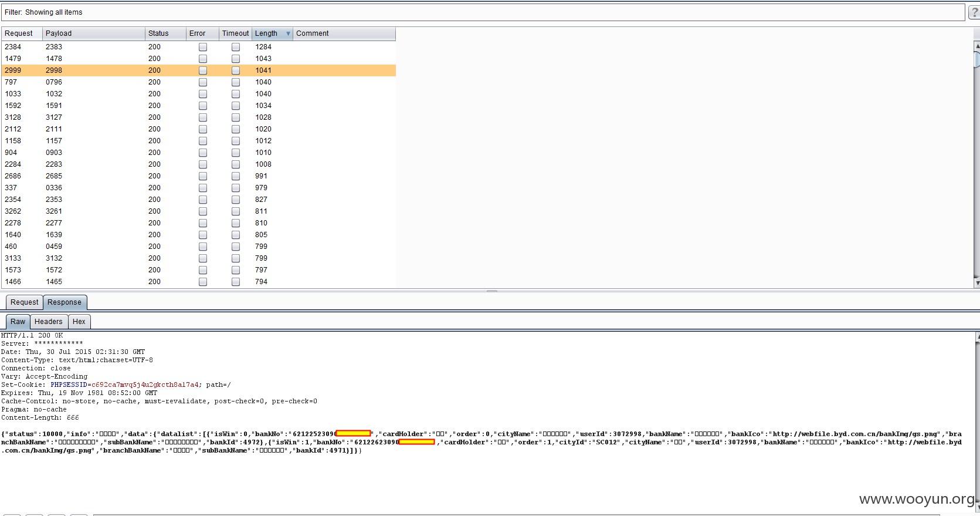Select row with payload 0796

[x=198, y=82]
